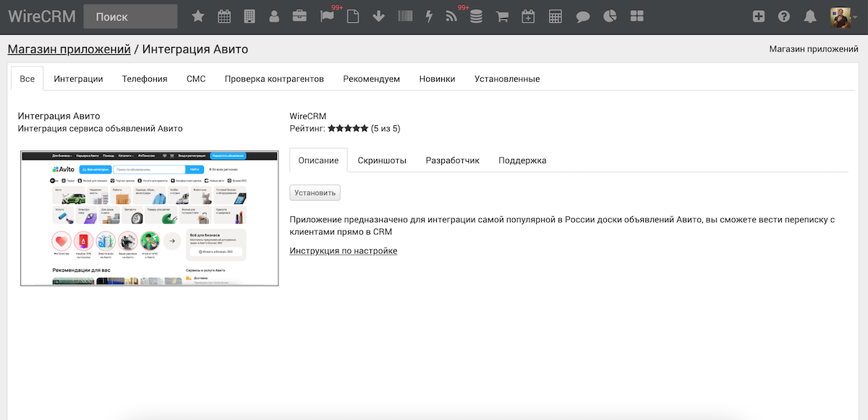Image resolution: width=868 pixels, height=420 pixels.
Task: Open the four-squares apps icon
Action: [x=637, y=17]
